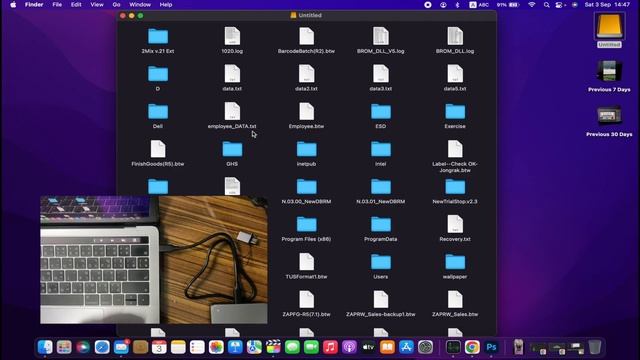
Task: Open Control Center in menu bar
Action: 559,5
